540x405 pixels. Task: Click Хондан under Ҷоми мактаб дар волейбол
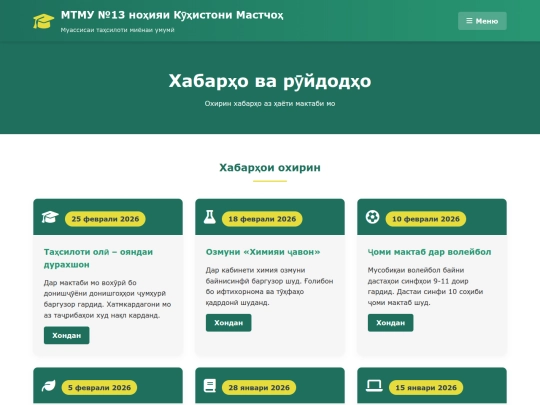[x=390, y=323]
